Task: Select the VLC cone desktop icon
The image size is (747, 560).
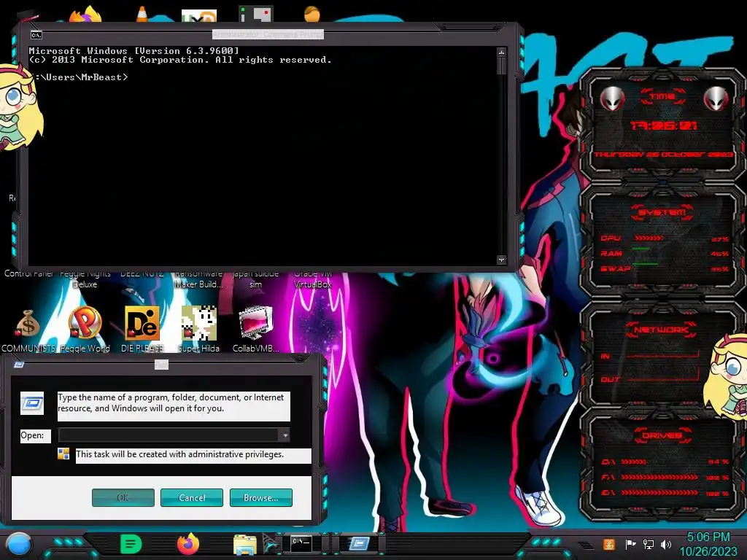Action: click(142, 15)
